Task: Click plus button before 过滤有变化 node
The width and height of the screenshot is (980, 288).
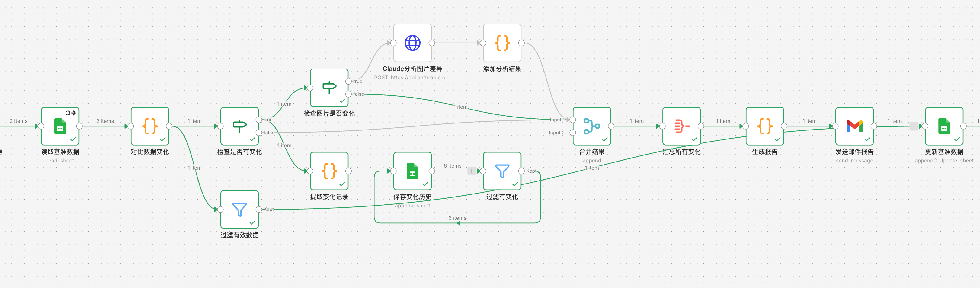Action: click(x=472, y=171)
